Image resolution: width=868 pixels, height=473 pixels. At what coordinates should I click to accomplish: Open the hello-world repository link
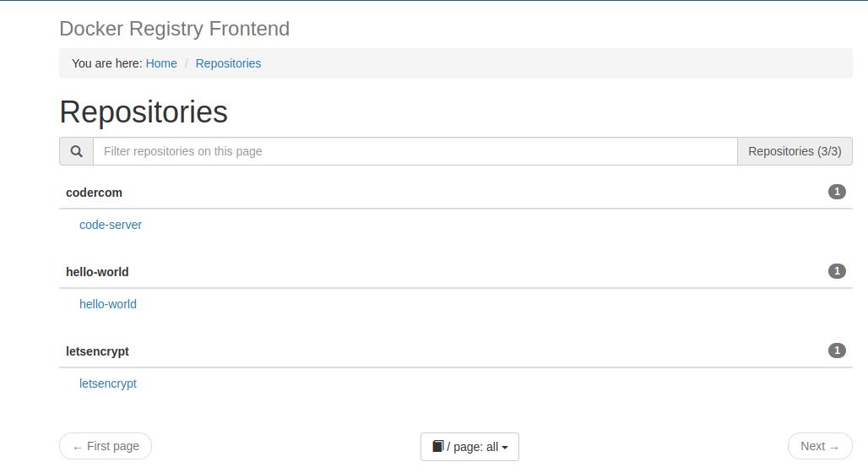[108, 304]
